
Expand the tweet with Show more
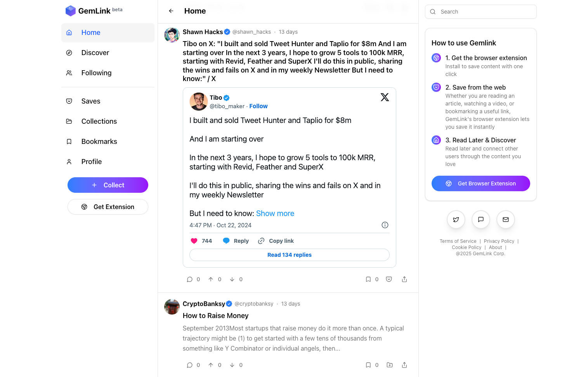[x=275, y=213]
